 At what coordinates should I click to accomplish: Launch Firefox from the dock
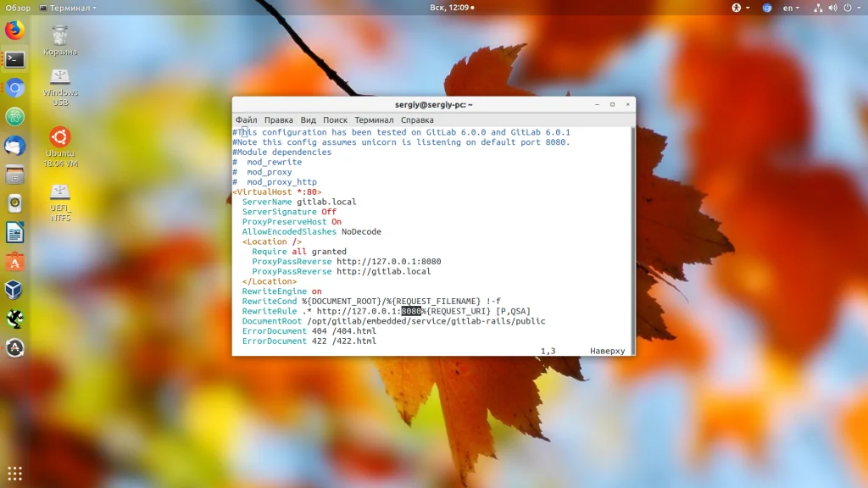pos(14,31)
